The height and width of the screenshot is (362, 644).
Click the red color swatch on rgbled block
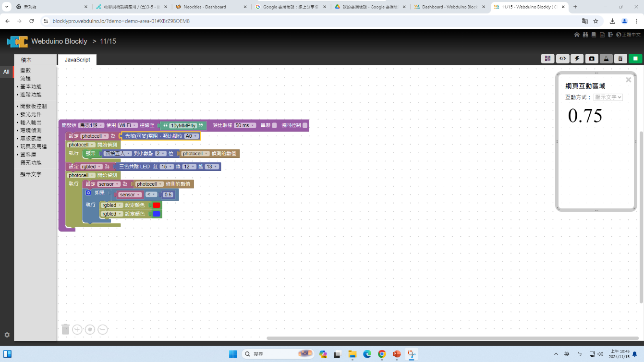156,205
